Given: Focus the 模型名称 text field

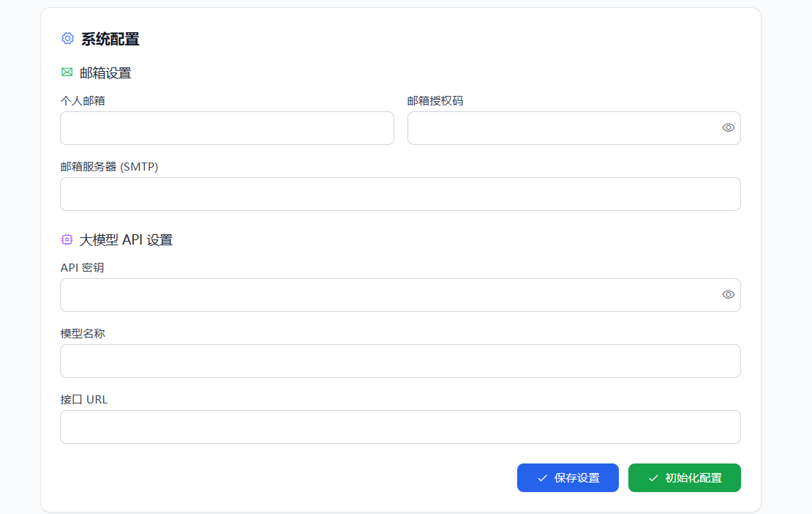Looking at the screenshot, I should click(x=400, y=360).
